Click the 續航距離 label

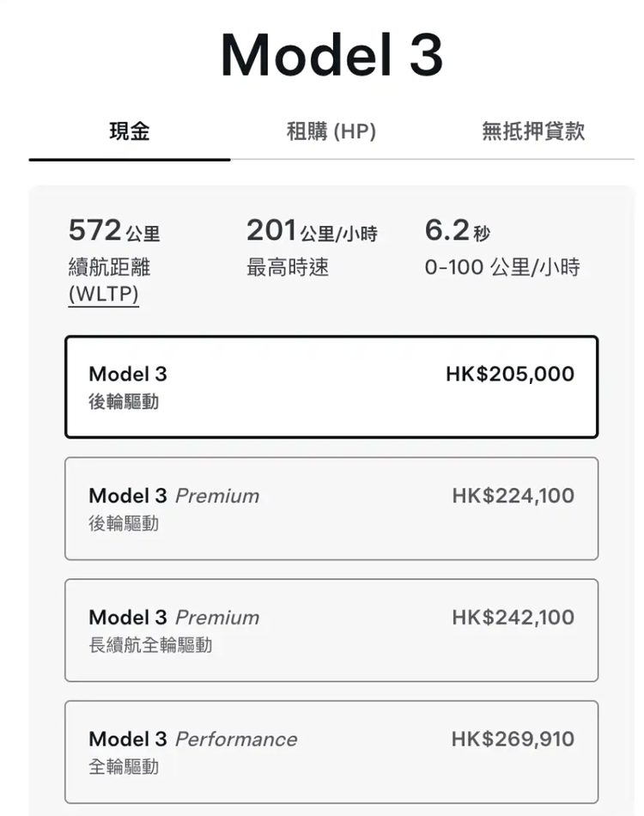(109, 267)
